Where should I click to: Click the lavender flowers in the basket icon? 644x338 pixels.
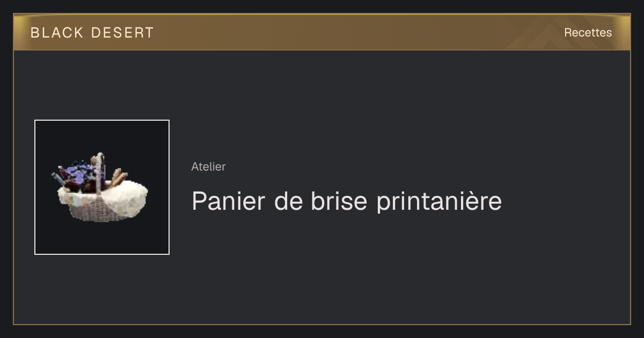point(82,171)
